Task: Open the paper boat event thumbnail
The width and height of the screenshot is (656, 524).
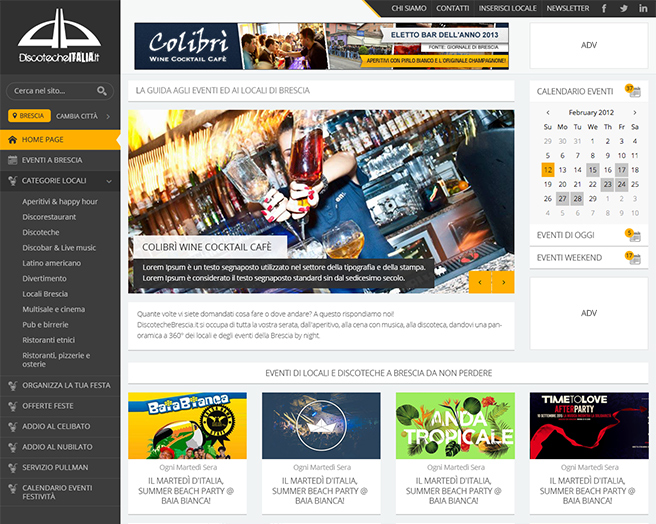Action: (x=321, y=426)
